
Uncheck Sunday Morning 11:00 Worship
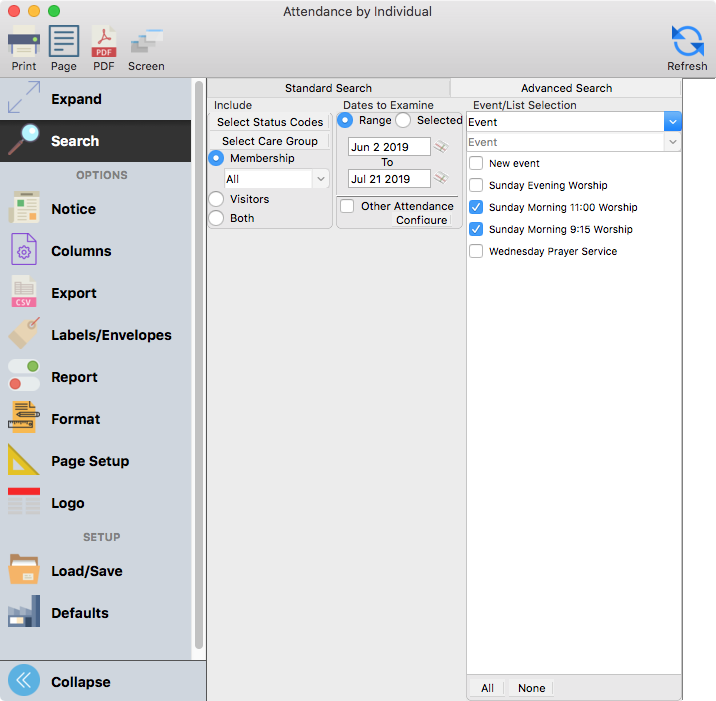coord(477,207)
